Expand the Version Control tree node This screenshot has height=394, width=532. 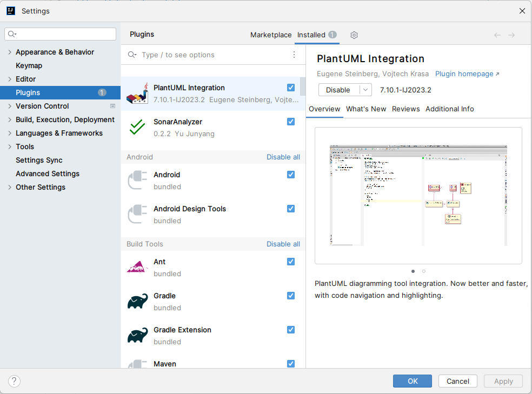tap(10, 106)
